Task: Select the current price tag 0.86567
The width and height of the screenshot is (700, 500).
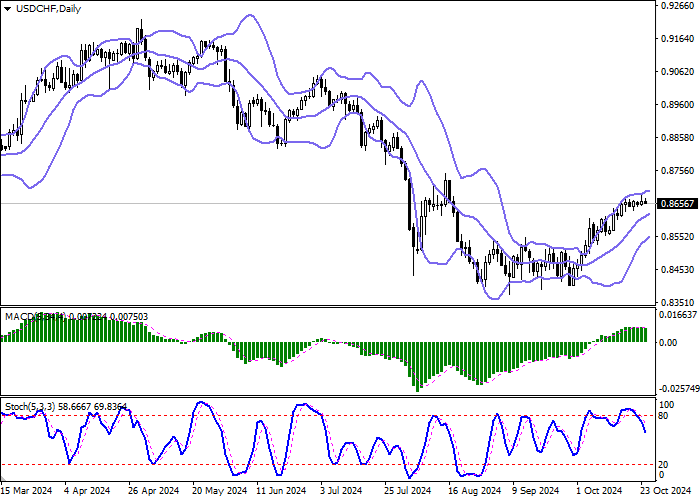Action: pyautogui.click(x=677, y=204)
